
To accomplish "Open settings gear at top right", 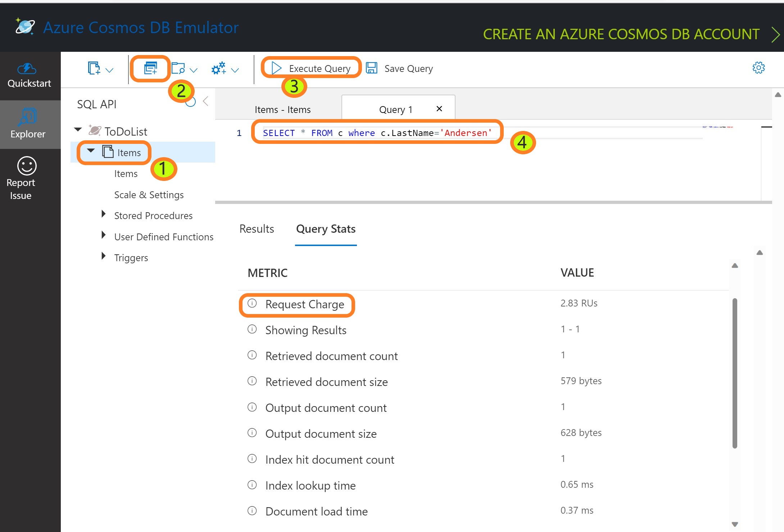I will coord(758,68).
